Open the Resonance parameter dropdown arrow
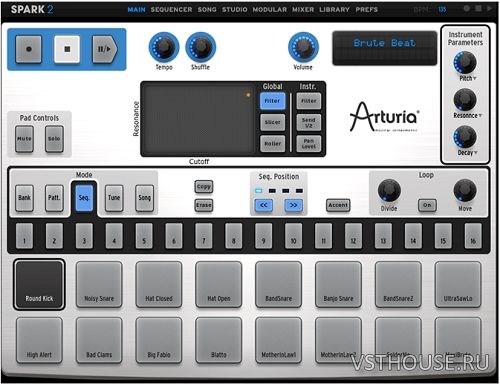 point(480,116)
